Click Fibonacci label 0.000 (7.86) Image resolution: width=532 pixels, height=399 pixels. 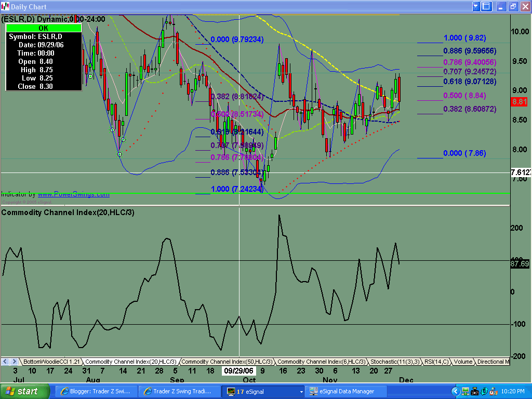[464, 153]
